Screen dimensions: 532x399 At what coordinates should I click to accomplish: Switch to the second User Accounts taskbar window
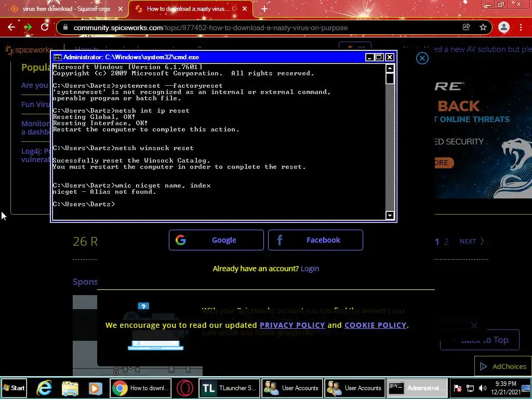[x=355, y=388]
